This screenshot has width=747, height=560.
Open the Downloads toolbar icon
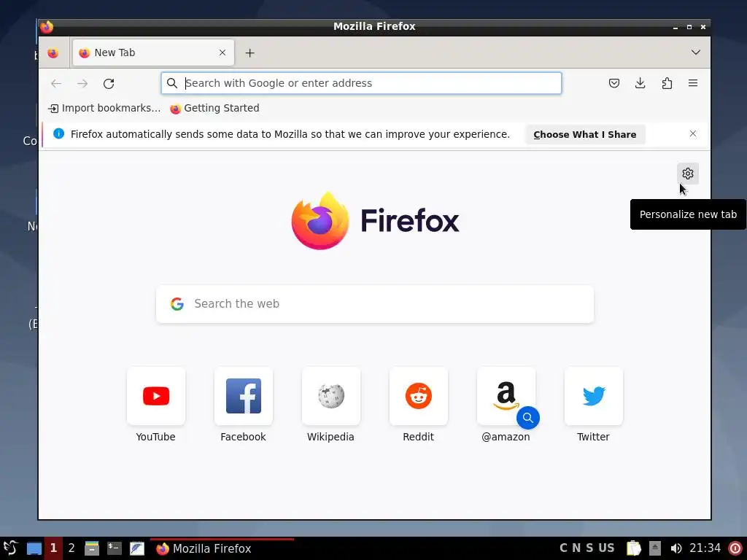click(x=640, y=83)
